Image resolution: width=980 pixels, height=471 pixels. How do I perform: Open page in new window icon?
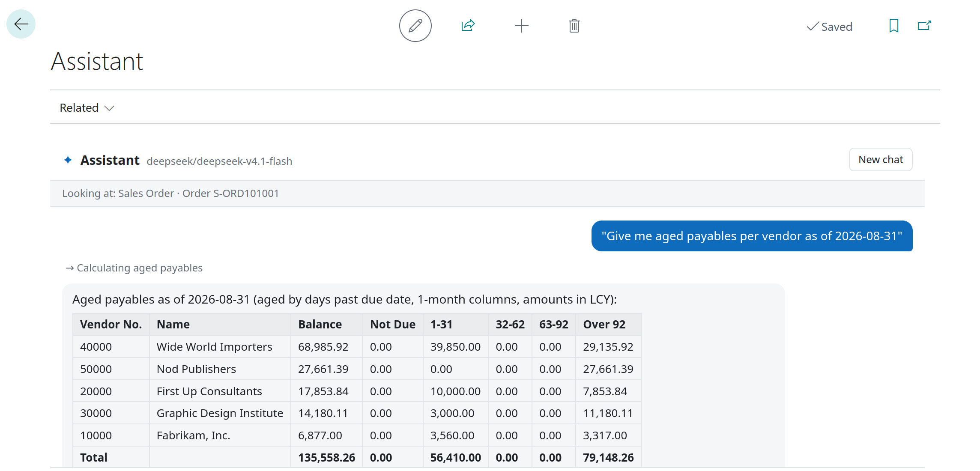924,26
